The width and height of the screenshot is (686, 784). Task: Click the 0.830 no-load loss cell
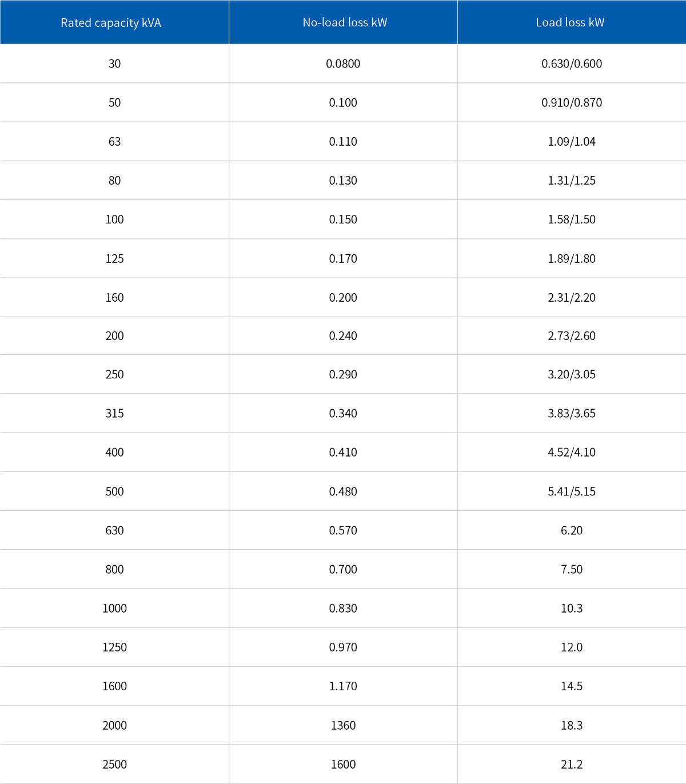pyautogui.click(x=343, y=609)
